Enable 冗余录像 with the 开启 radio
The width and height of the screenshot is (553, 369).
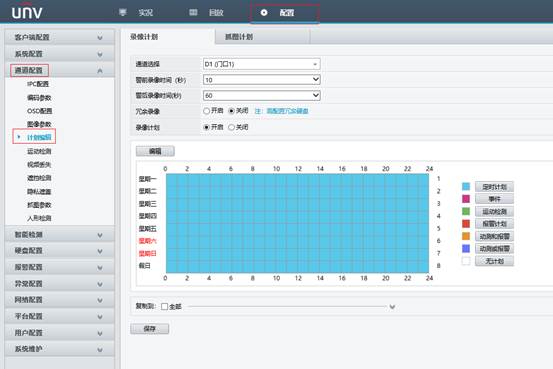pyautogui.click(x=207, y=111)
